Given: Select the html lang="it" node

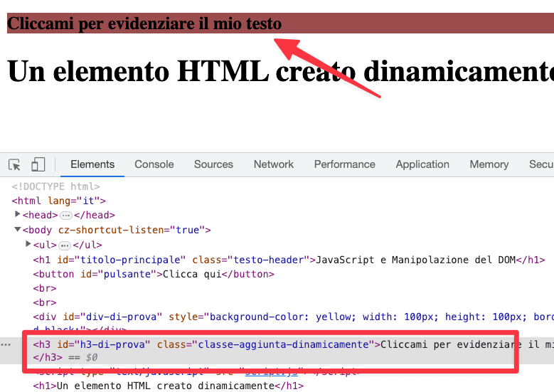Looking at the screenshot, I should 58,201.
